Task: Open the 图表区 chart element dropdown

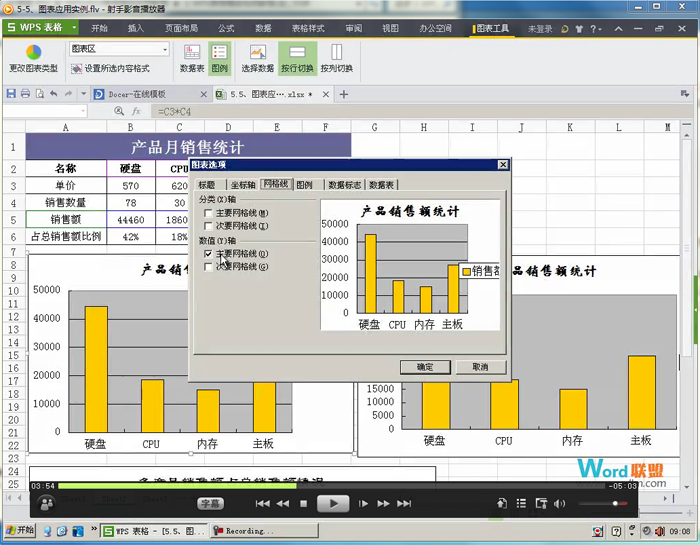Action: click(x=165, y=49)
